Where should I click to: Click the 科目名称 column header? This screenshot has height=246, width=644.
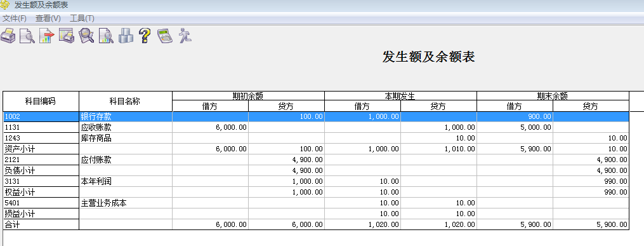tap(125, 101)
